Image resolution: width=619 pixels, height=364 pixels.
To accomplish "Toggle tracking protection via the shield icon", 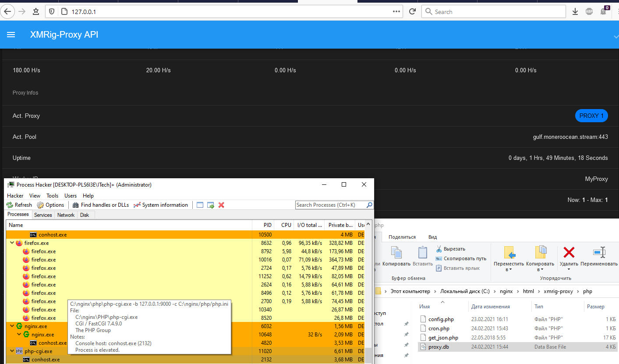I will pos(52,11).
